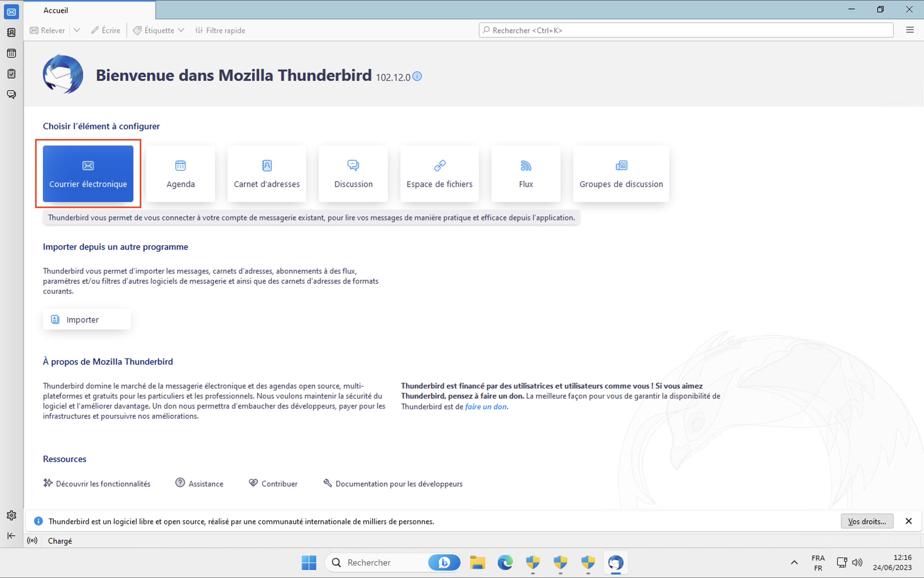
Task: Open Microsoft Edge from taskbar
Action: click(505, 563)
